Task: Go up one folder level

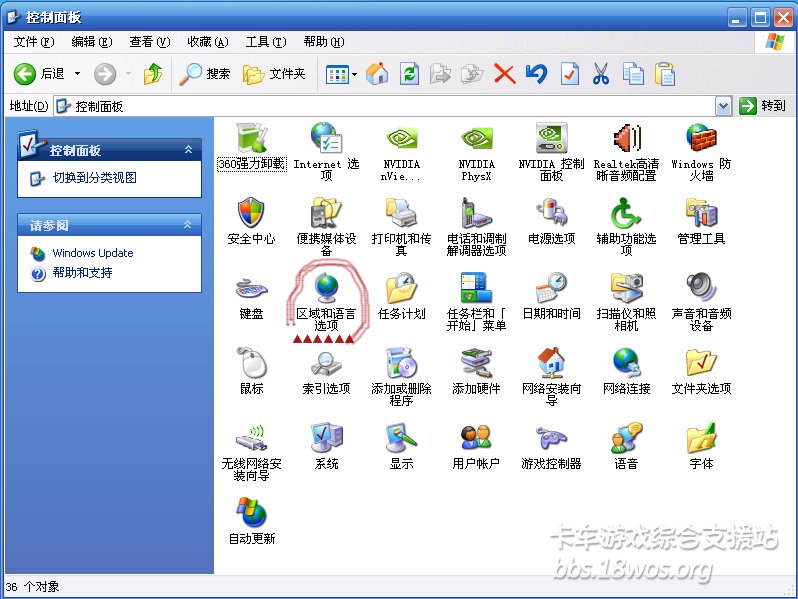Action: click(153, 74)
